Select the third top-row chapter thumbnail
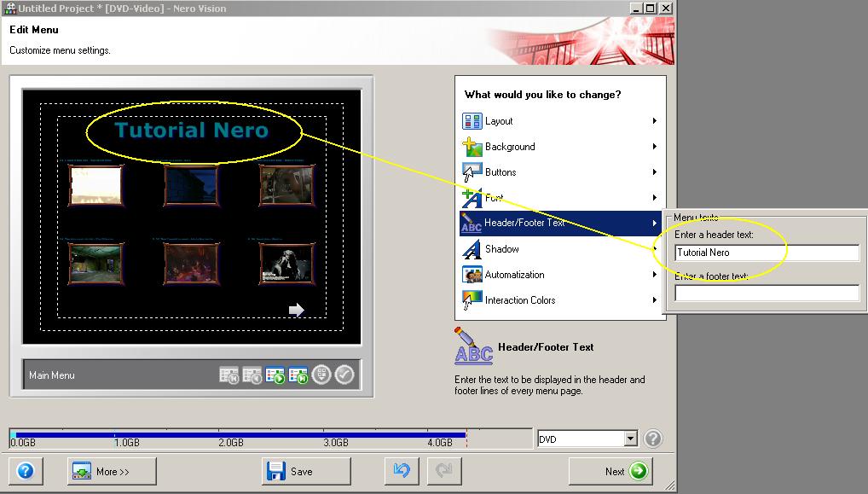This screenshot has width=868, height=494. (x=286, y=185)
